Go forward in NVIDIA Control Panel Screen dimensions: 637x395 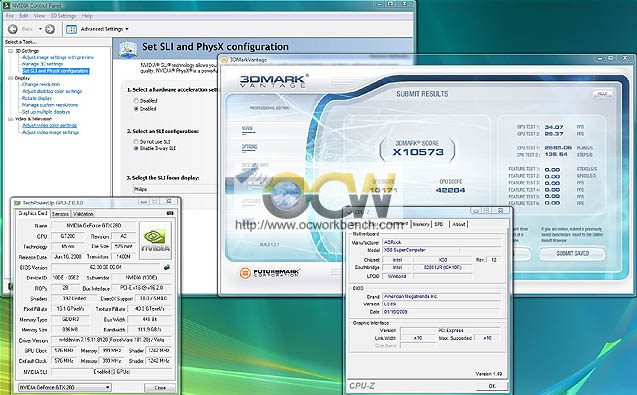(x=50, y=29)
